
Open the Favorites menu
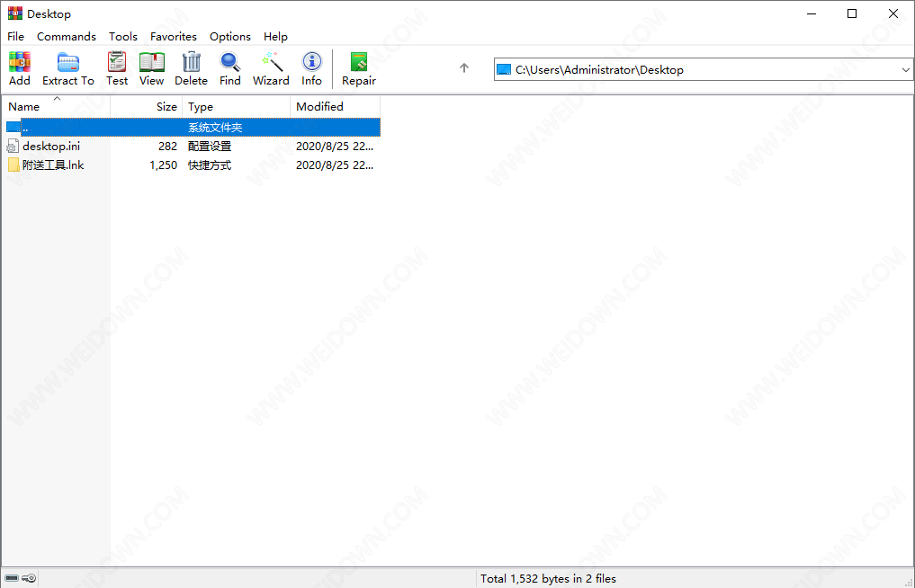pyautogui.click(x=174, y=36)
